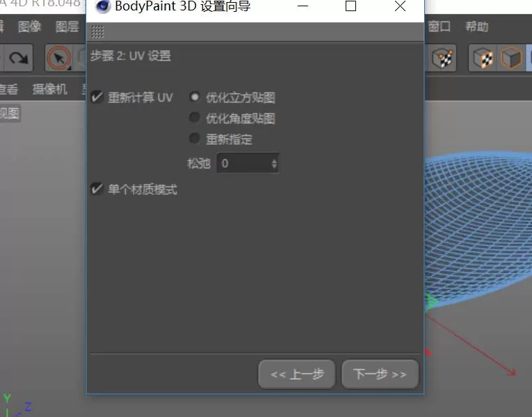The image size is (532, 417).
Task: Click the checkered cube with dots icon
Action: 443,58
